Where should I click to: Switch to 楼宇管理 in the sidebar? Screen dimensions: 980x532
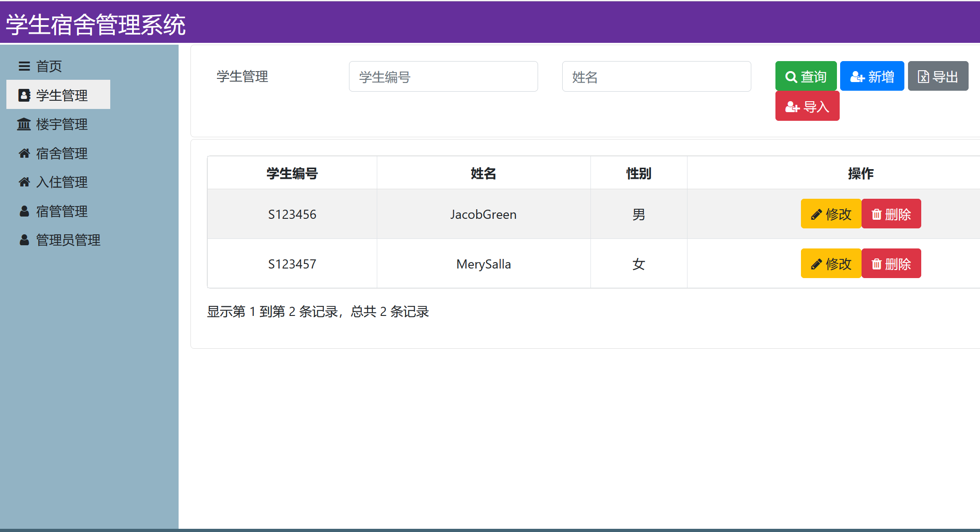click(62, 124)
